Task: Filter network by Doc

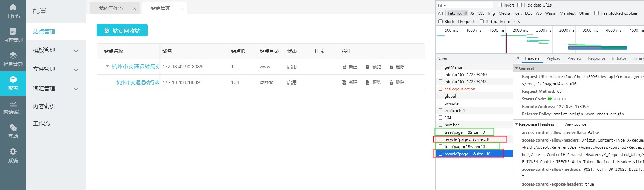Action: tap(528, 13)
